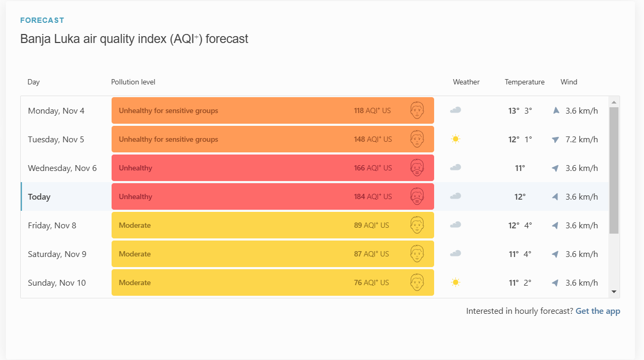Click the yellow Moderate 76 AQI bar

click(x=273, y=282)
